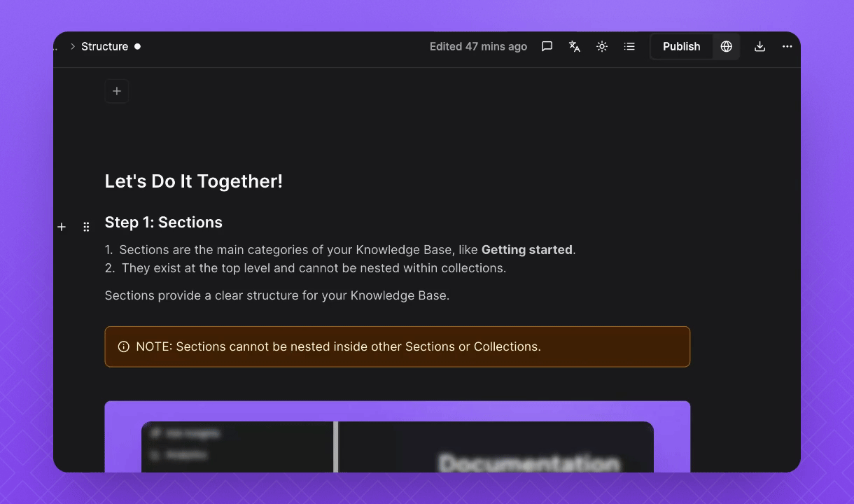Click the info icon in the NOTE callout

click(124, 346)
